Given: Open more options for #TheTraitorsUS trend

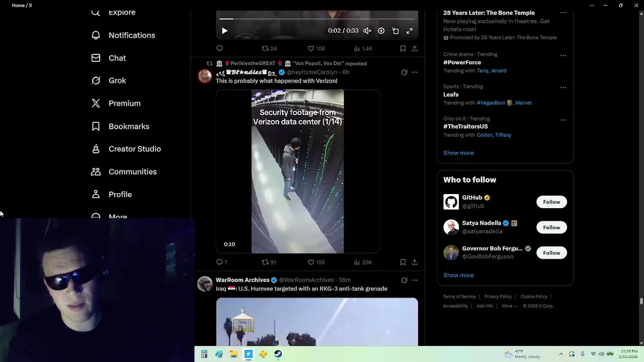Looking at the screenshot, I should pyautogui.click(x=563, y=120).
